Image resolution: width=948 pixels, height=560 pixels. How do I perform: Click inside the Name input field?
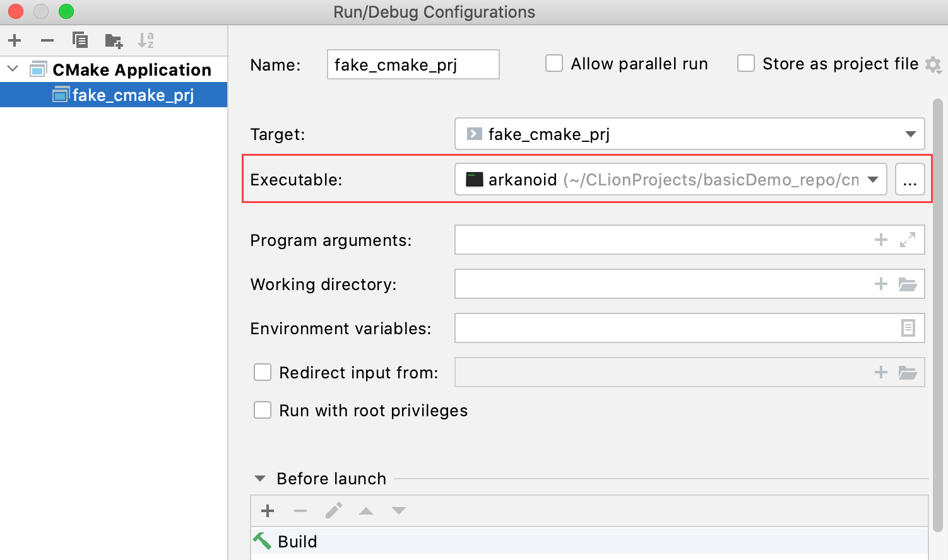point(412,64)
